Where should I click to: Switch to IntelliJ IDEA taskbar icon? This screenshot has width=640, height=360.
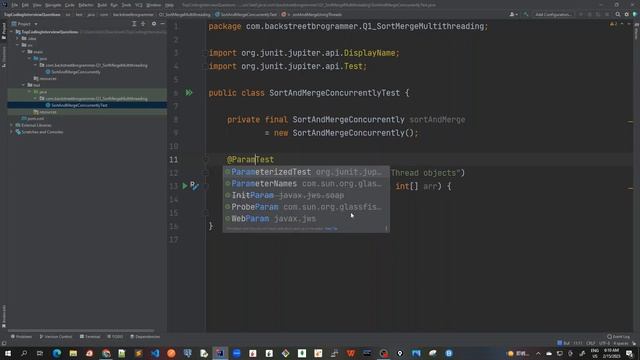pos(220,353)
